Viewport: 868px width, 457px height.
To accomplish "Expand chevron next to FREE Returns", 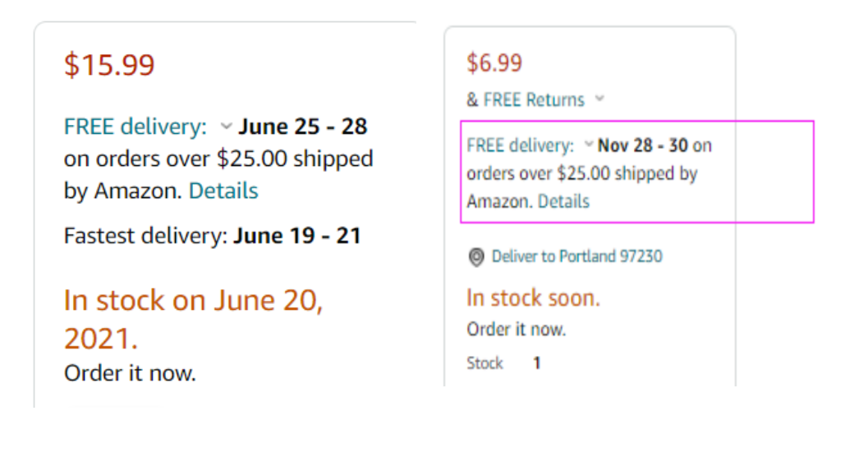I will pos(599,99).
